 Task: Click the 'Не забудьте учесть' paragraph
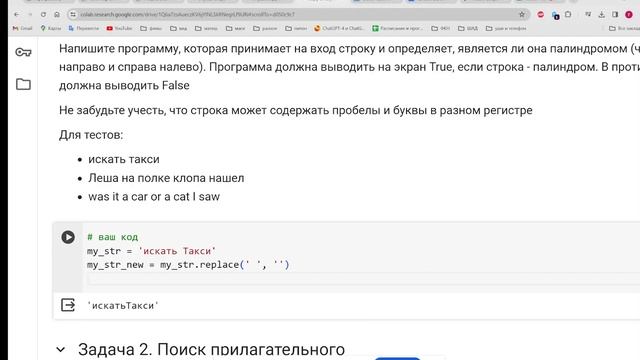click(296, 110)
